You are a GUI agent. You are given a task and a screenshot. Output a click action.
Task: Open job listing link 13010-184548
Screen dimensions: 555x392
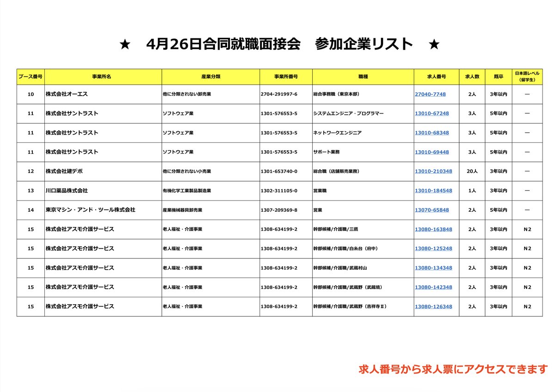(x=433, y=191)
